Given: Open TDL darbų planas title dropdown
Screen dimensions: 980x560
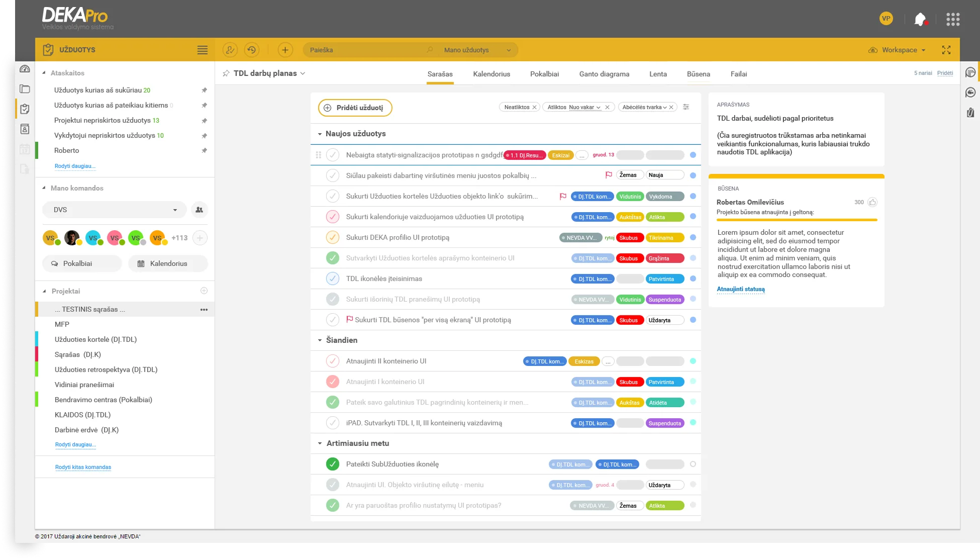Looking at the screenshot, I should [x=303, y=73].
